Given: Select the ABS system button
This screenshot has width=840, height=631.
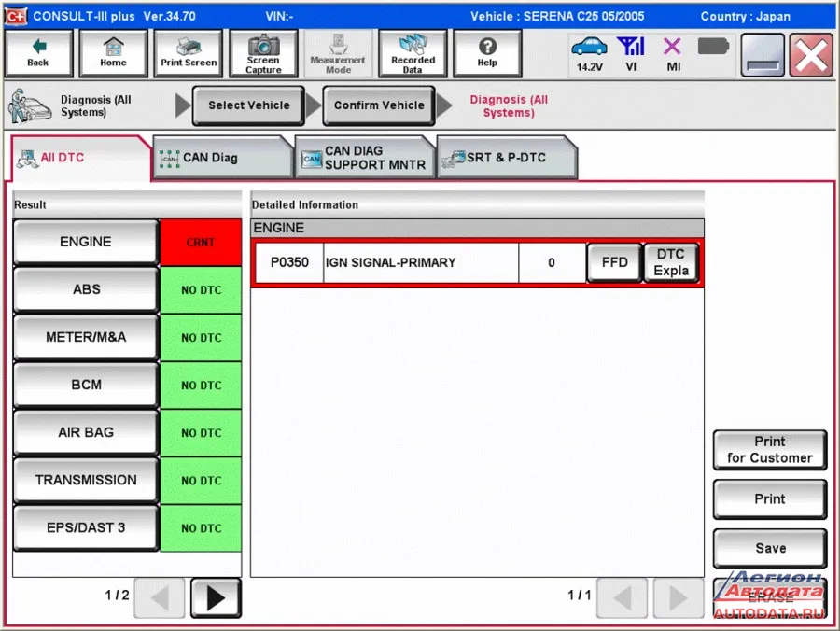Looking at the screenshot, I should [86, 289].
